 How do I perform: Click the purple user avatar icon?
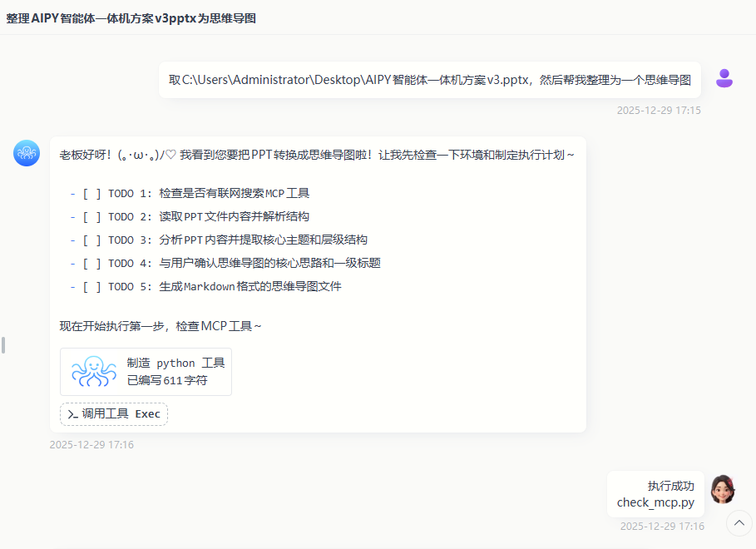pos(724,78)
